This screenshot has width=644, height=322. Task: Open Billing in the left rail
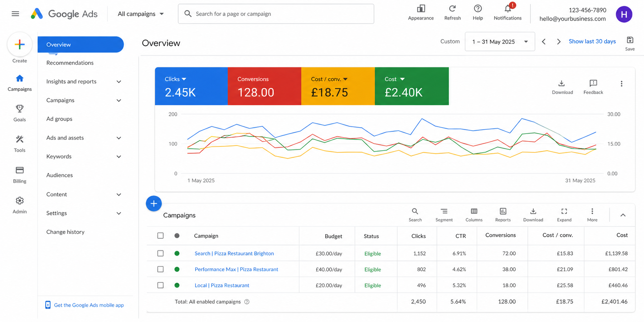(20, 170)
